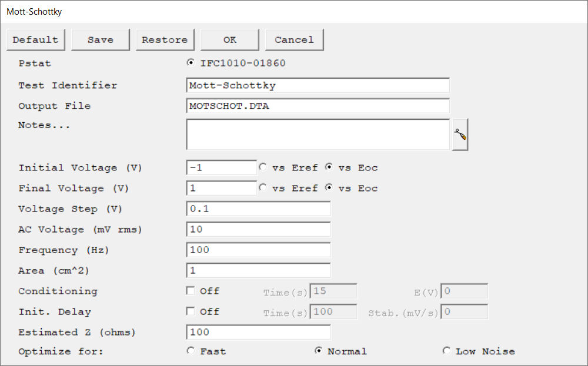Edit the Final Voltage value field
Screen dimensions: 588x366
pos(221,188)
